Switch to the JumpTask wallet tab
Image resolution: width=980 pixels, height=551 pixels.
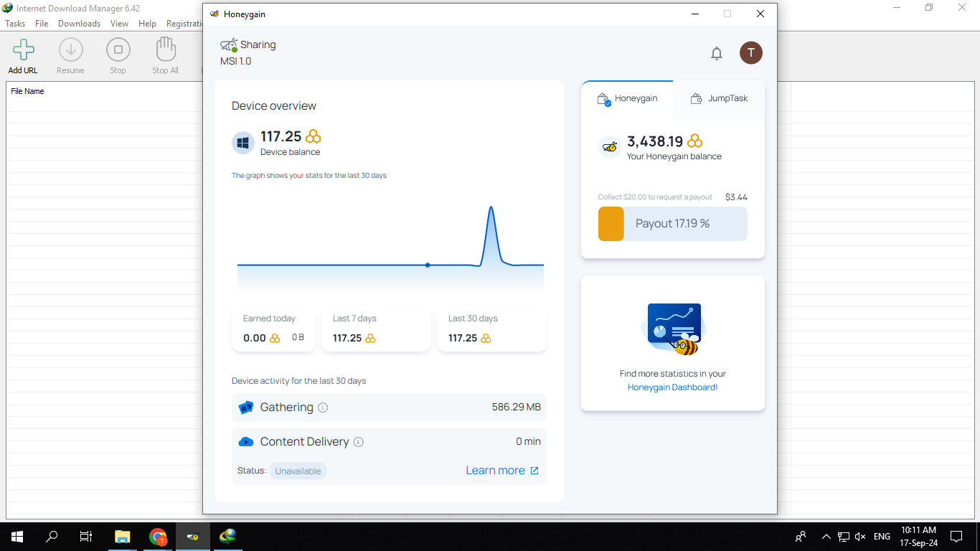point(719,99)
